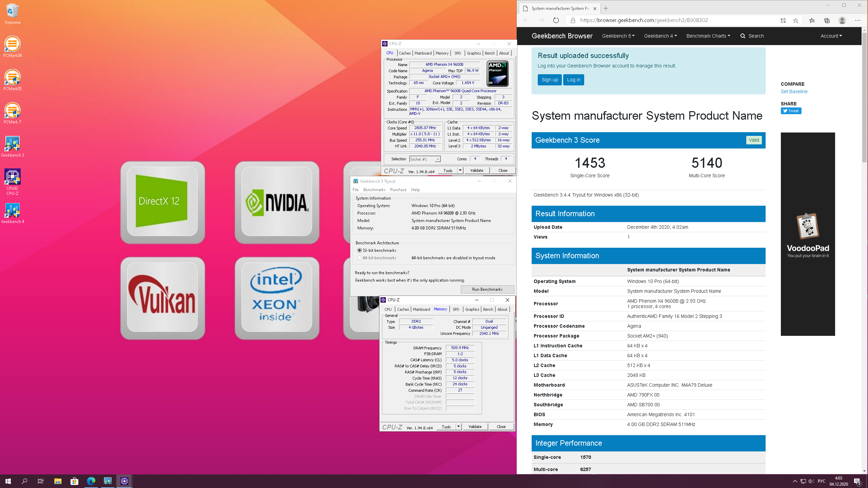Open the Geekbench 4 dropdown menu
The image size is (868, 488).
point(660,36)
